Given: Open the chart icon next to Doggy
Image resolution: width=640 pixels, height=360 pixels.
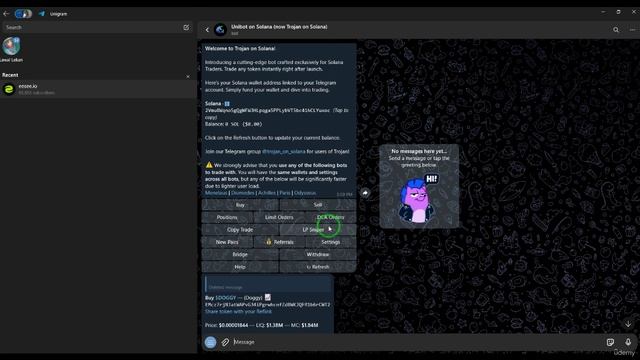Looking at the screenshot, I should 268,297.
